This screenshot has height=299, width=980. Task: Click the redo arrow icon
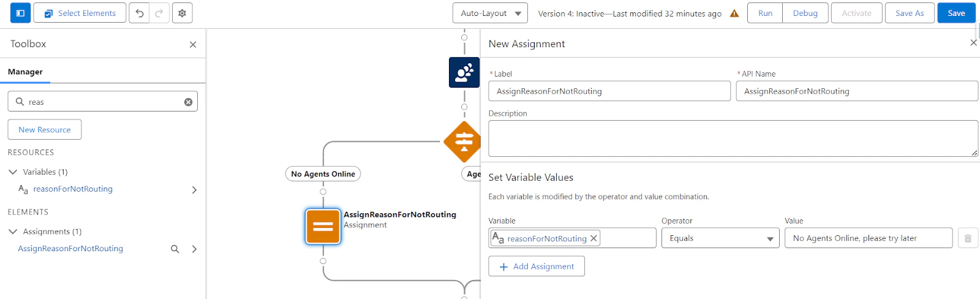coord(159,13)
